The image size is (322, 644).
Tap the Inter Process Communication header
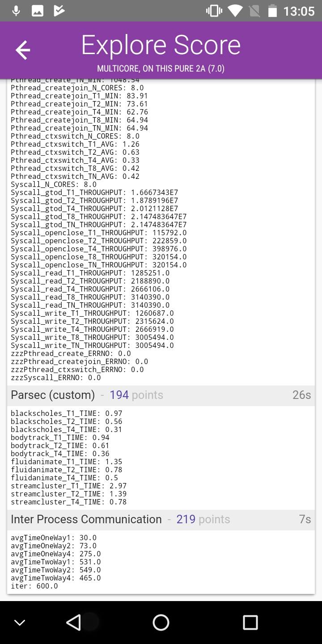[86, 520]
